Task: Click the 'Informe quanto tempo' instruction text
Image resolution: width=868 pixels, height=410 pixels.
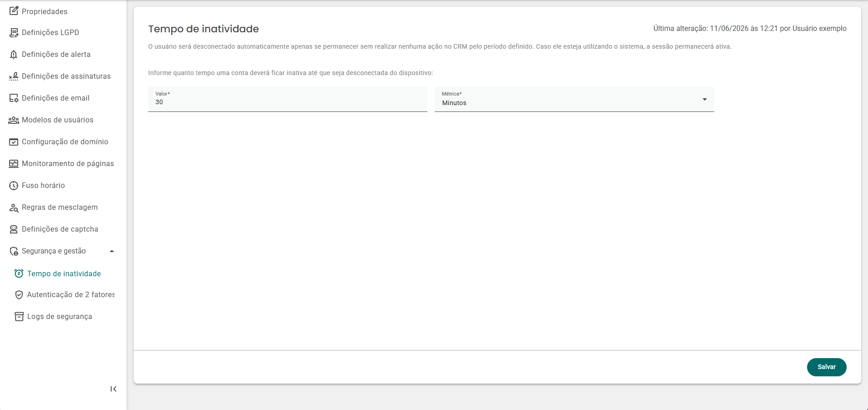Action: 291,73
